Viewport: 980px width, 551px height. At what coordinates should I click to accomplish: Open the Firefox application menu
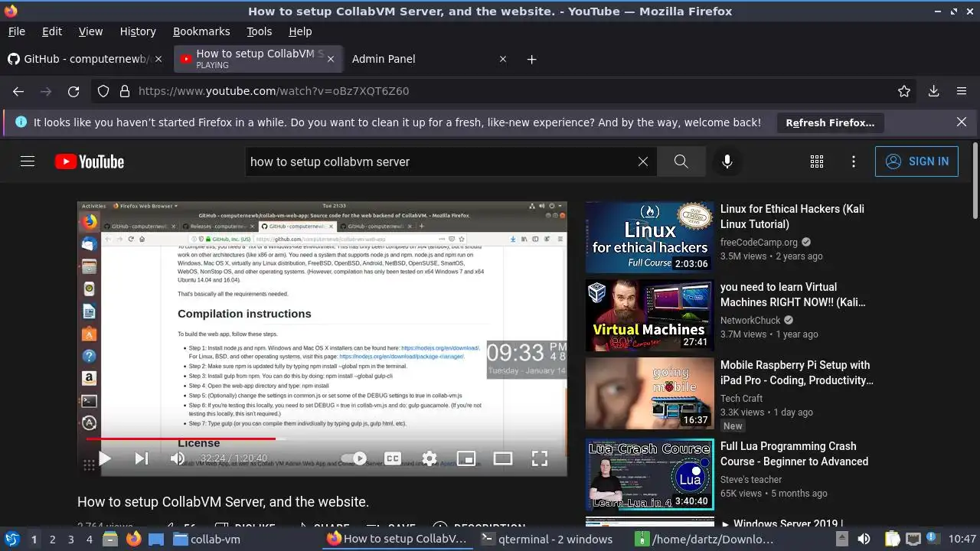coord(962,91)
